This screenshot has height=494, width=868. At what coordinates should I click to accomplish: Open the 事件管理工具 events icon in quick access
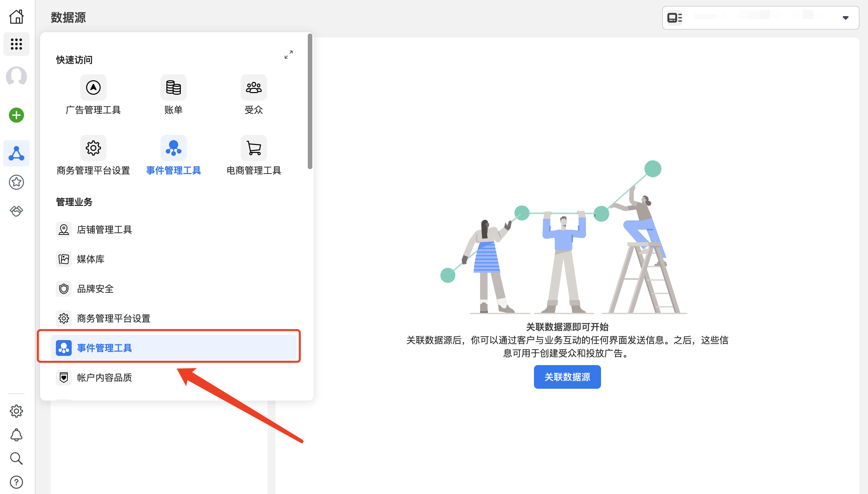[x=173, y=148]
